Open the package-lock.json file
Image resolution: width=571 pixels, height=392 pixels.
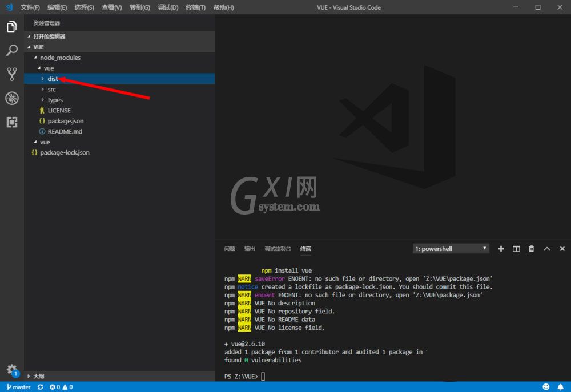(119, 152)
